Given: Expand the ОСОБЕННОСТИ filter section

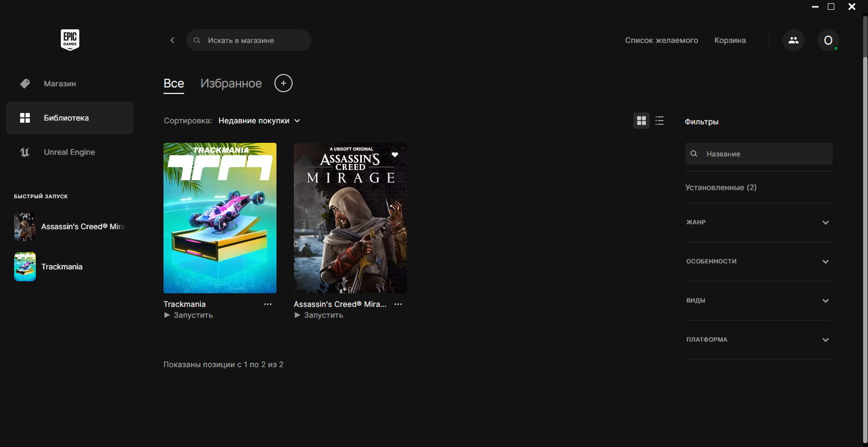Looking at the screenshot, I should pos(758,261).
